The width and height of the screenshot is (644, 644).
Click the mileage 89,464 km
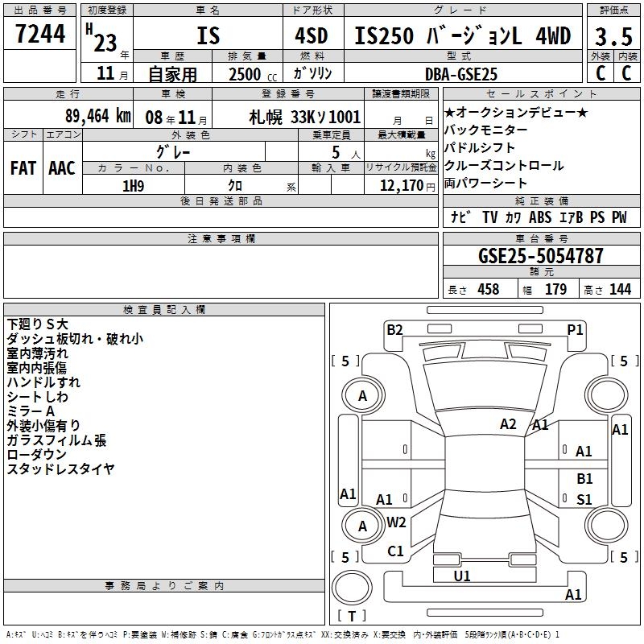click(98, 116)
